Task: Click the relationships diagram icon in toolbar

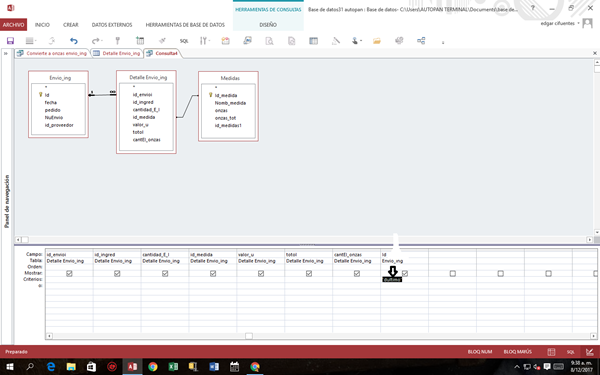Action: pyautogui.click(x=421, y=41)
